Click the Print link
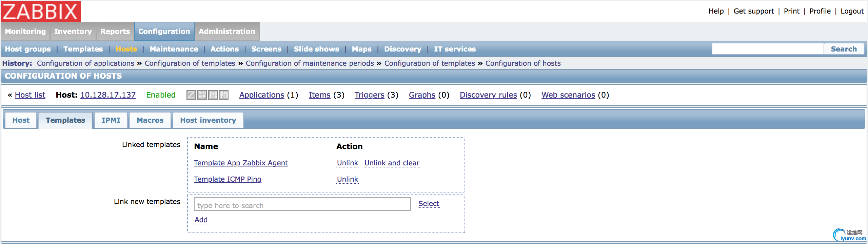Viewport: 868px width, 244px height. coord(792,11)
